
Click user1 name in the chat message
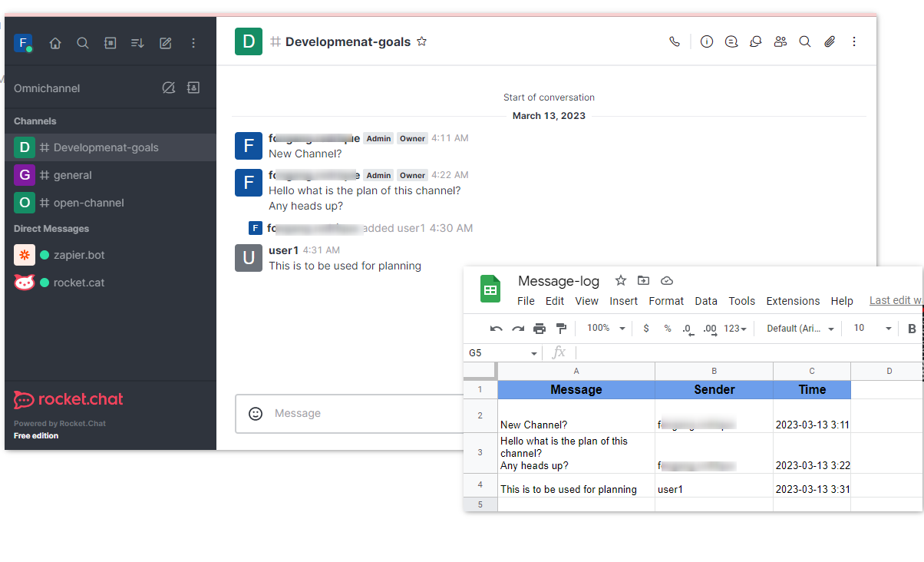(283, 250)
